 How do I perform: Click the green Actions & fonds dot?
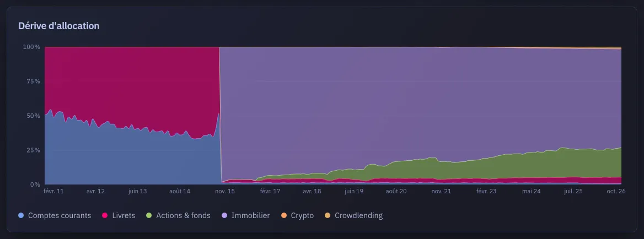[149, 215]
